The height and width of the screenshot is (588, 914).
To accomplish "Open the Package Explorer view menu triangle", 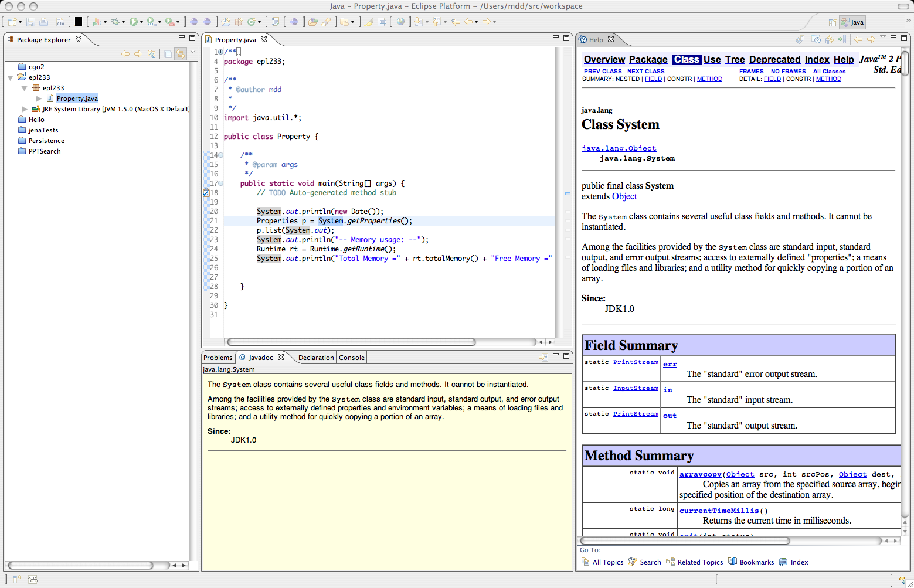I will tap(193, 52).
